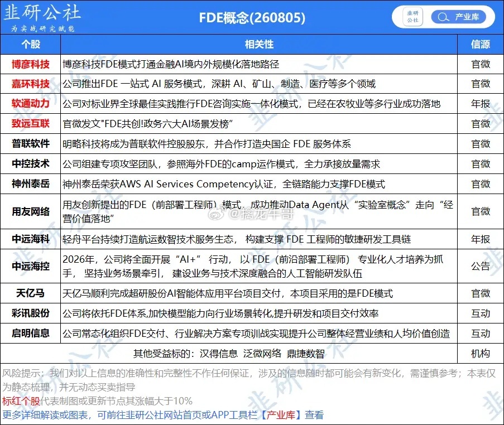Click stock name 博彦科技
The image size is (504, 425).
point(31,64)
